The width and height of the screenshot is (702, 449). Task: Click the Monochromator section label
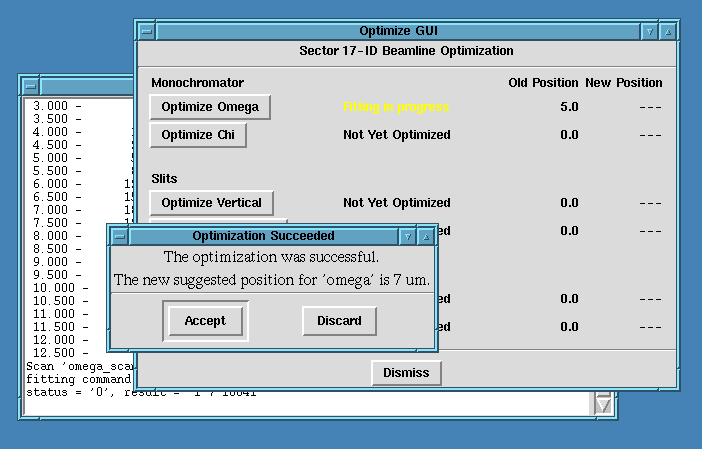point(197,83)
